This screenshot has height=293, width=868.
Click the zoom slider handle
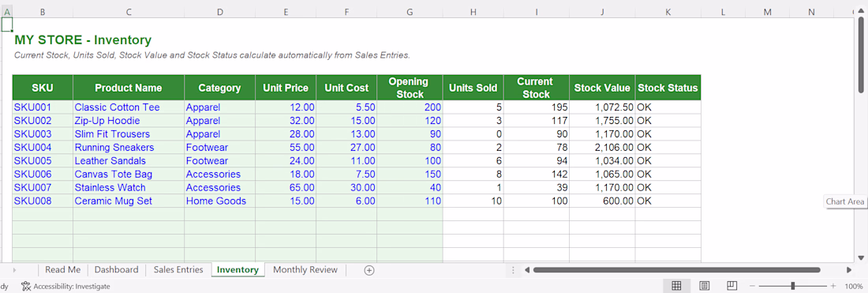[x=793, y=286]
